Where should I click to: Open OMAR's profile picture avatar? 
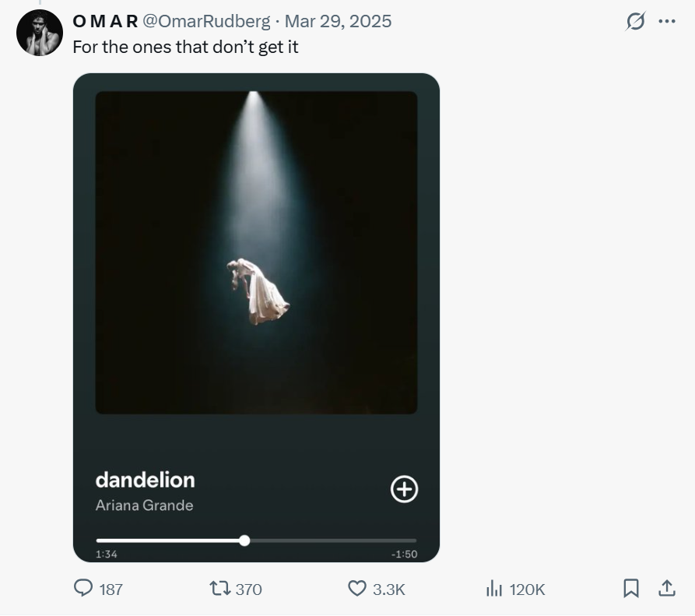39,33
